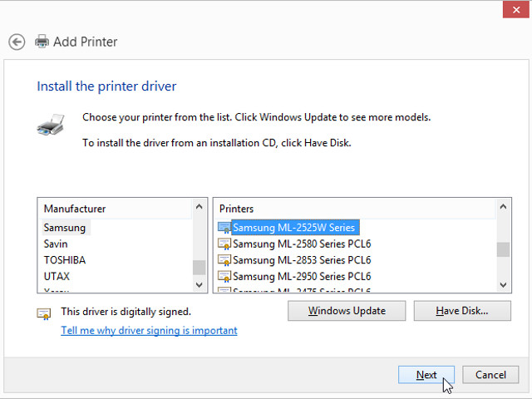Viewport: 532px width, 399px height.
Task: Select Savin in the Manufacturer list
Action: [56, 244]
